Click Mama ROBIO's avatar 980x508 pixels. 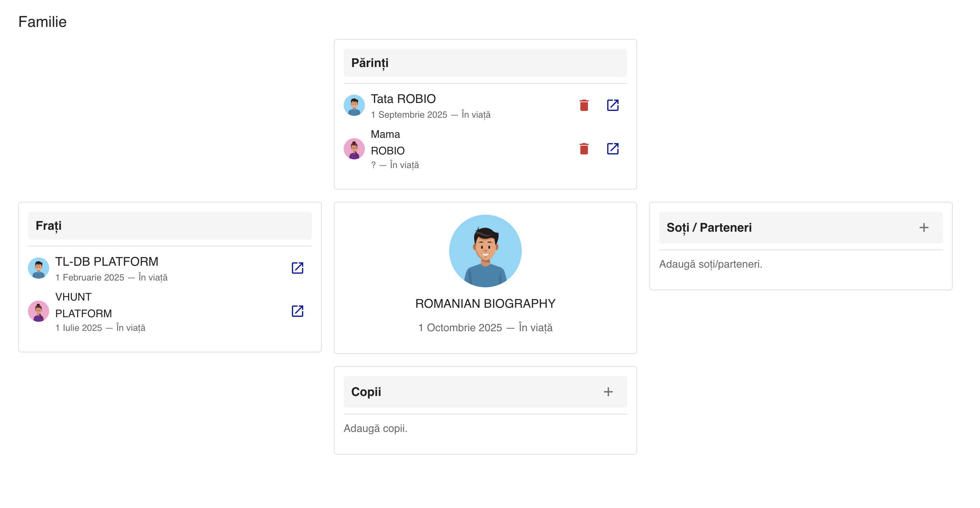coord(354,148)
